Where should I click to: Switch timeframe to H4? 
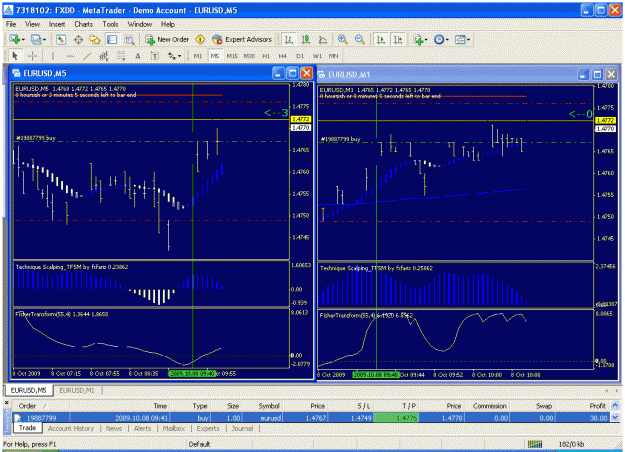point(283,56)
